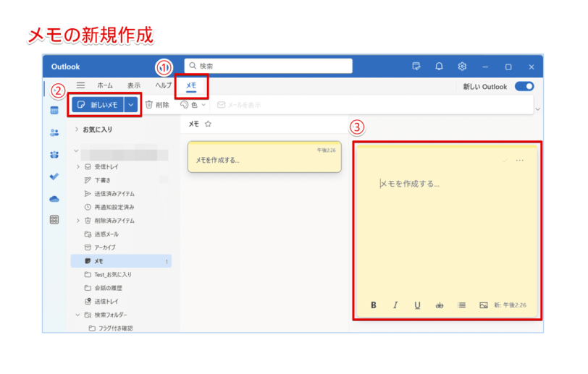Add メモ folder to favorites star
The width and height of the screenshot is (588, 374).
[208, 124]
